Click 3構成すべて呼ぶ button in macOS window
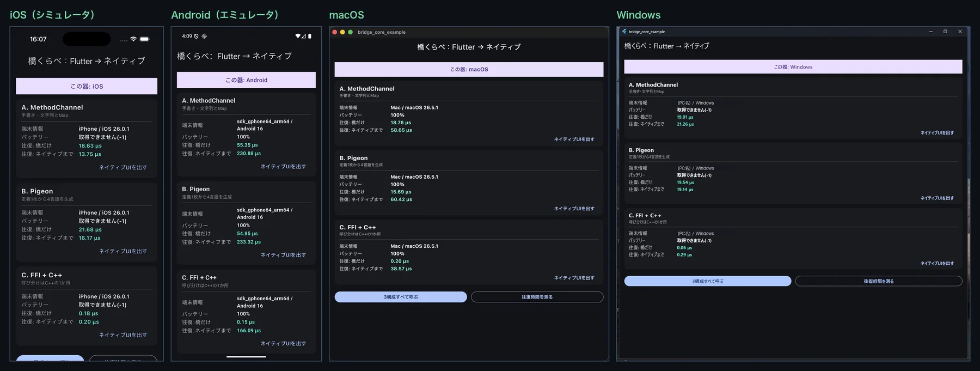 [401, 297]
